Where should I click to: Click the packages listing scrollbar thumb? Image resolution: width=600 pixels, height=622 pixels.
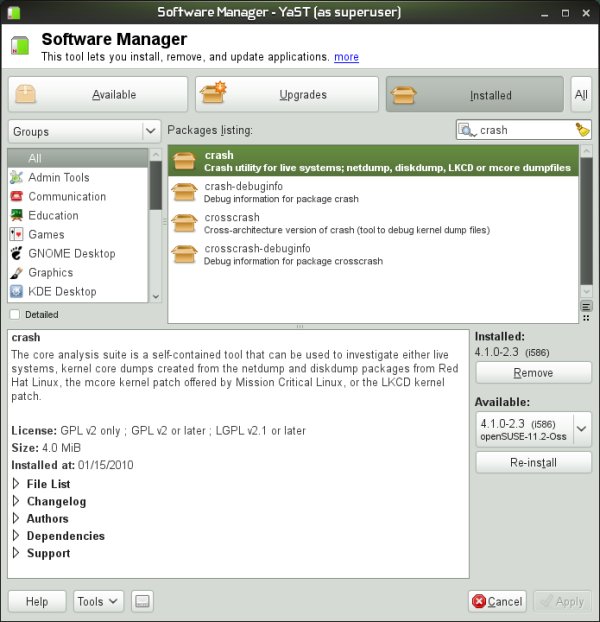(586, 221)
